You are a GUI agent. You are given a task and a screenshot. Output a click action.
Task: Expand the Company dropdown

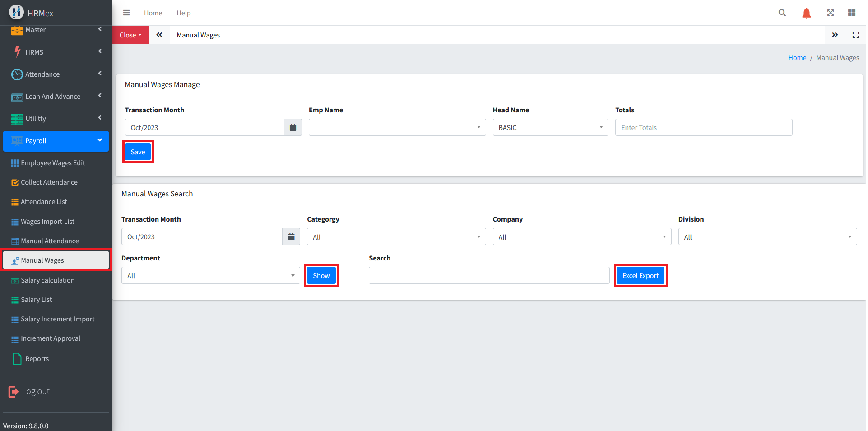click(x=581, y=237)
